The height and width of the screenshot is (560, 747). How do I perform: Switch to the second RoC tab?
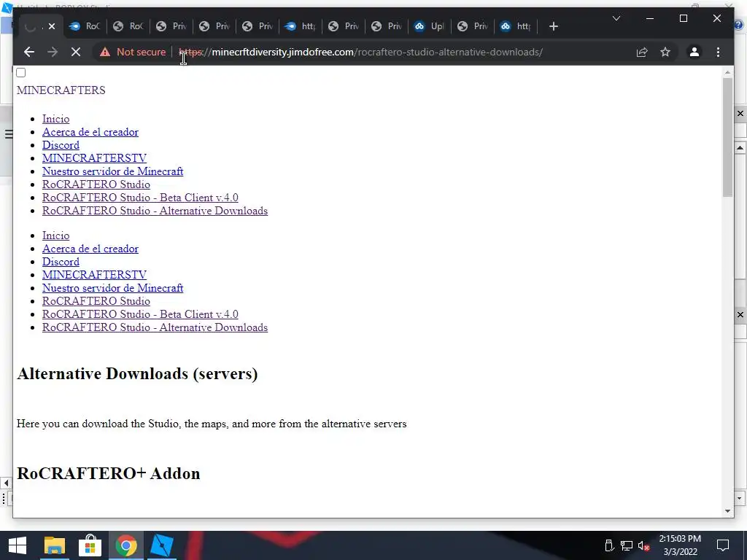(128, 26)
